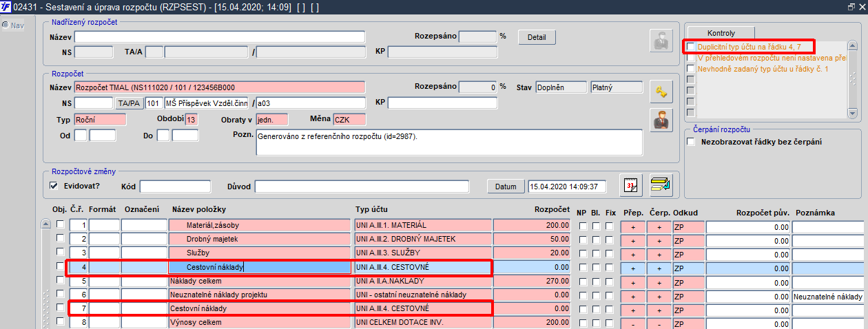This screenshot has height=329, width=868.
Task: Click the Nav radio indicator
Action: click(5, 25)
